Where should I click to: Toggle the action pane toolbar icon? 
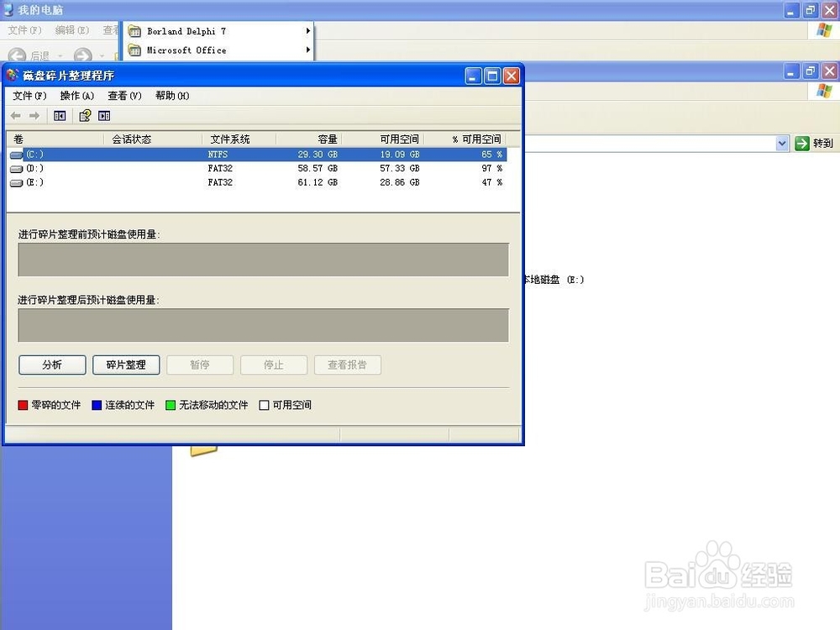(x=104, y=116)
